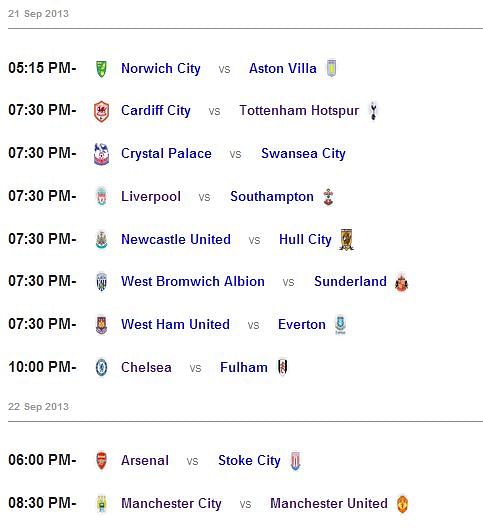This screenshot has height=529, width=483.
Task: Click the Crystal Palace eagle crest
Action: [x=101, y=154]
